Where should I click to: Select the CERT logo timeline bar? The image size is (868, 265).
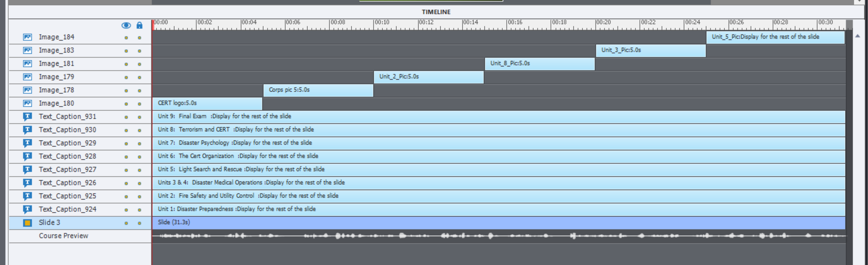pyautogui.click(x=207, y=103)
